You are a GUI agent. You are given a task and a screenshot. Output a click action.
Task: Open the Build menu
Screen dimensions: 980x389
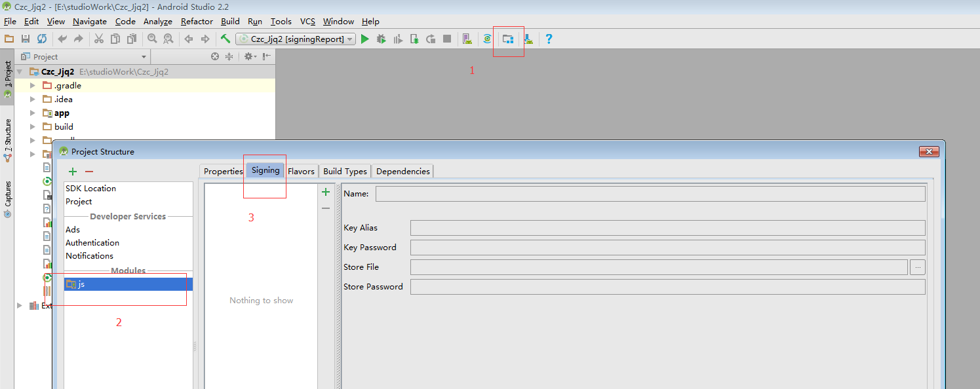[x=230, y=22]
